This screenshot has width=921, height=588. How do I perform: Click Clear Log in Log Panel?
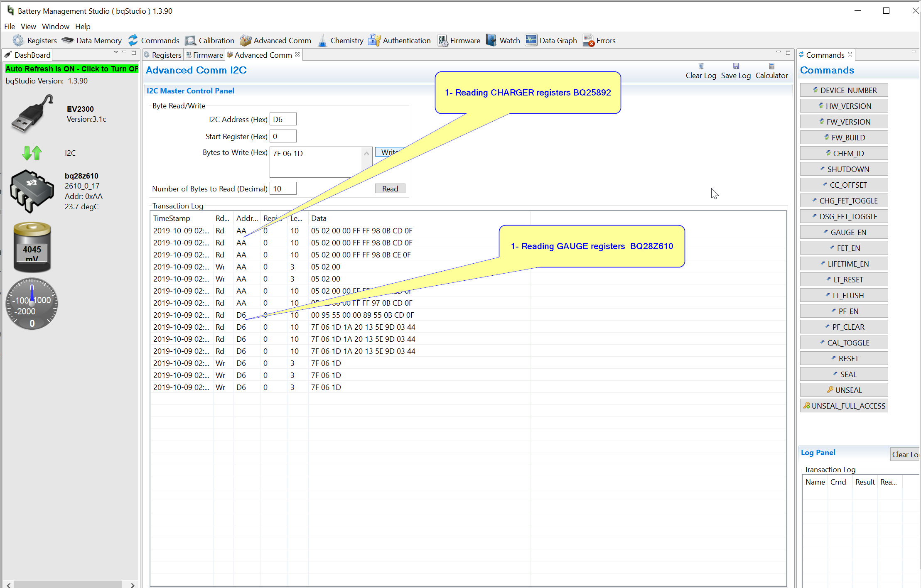905,454
